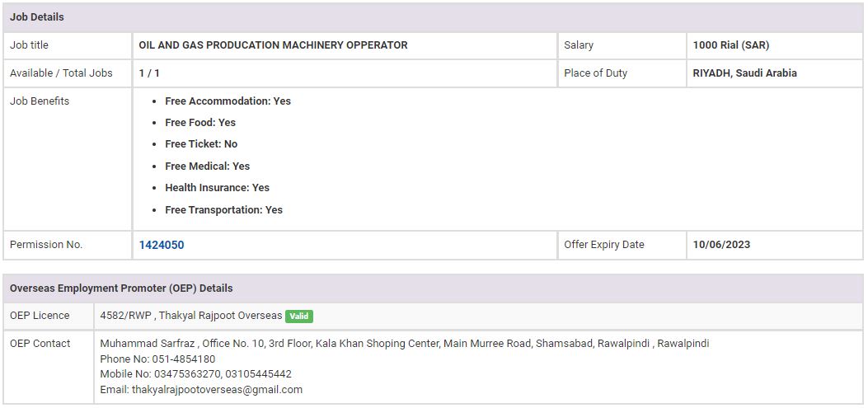The width and height of the screenshot is (868, 408).
Task: Click the offer expiry date 10/06/2023
Action: (x=721, y=245)
